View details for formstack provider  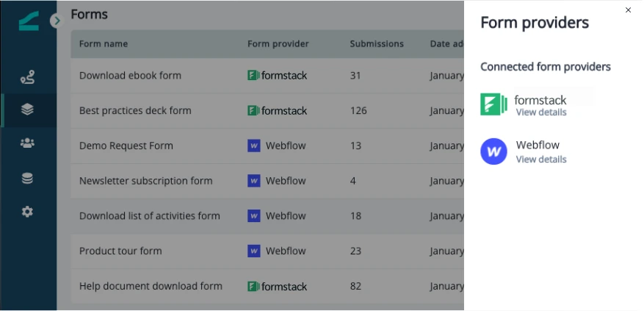click(x=541, y=112)
